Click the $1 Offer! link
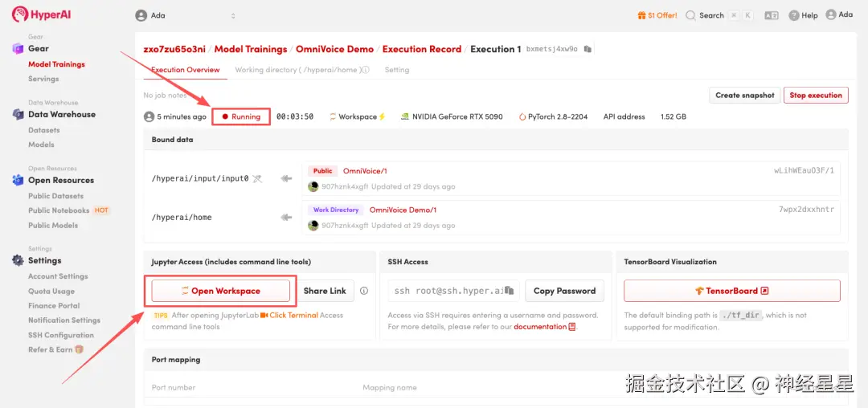This screenshot has height=408, width=868. (662, 15)
